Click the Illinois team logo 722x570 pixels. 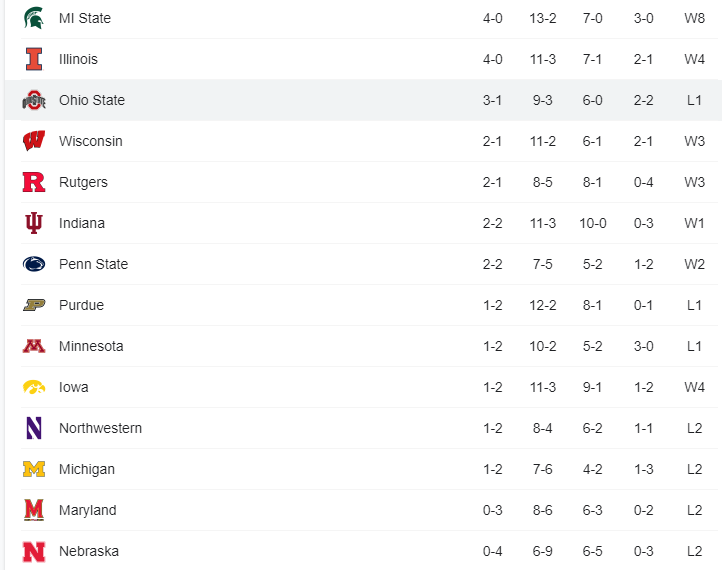point(34,59)
